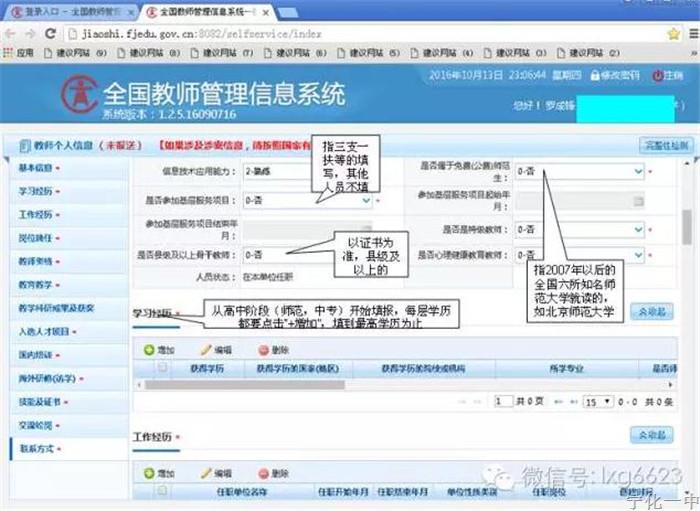The height and width of the screenshot is (511, 700).
Task: Click the green 增加 icon under 工作经历
Action: pos(149,473)
